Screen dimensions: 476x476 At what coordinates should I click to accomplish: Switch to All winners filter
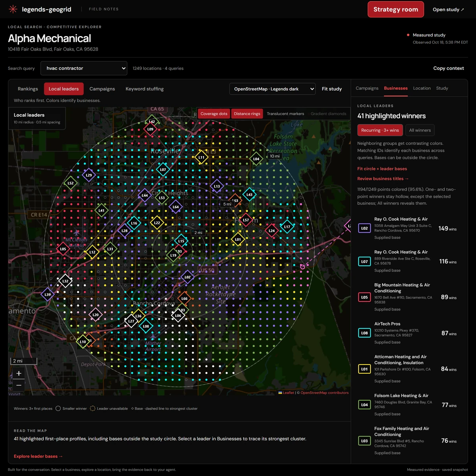(420, 130)
